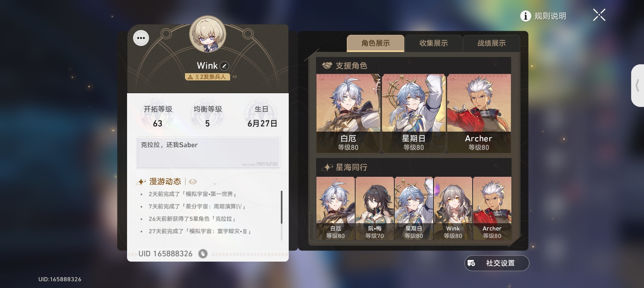
Task: Select support character 白厄 card
Action: tap(348, 113)
